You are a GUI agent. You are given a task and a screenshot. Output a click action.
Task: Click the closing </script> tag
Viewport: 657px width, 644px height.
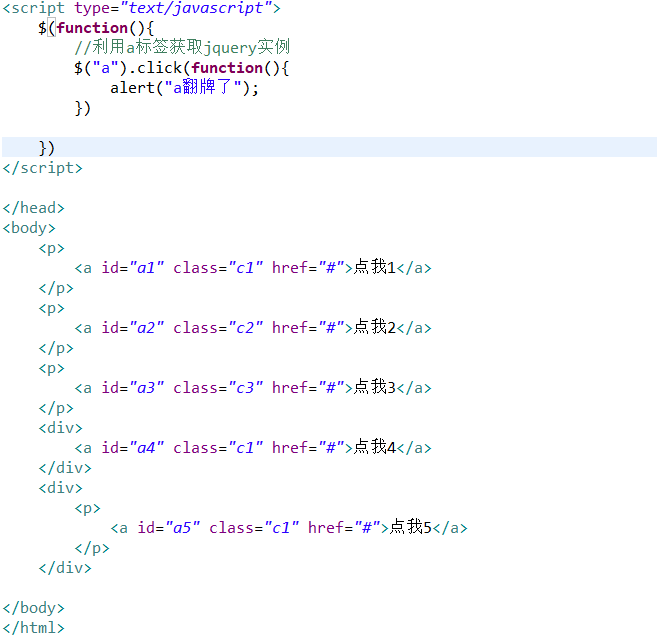[x=43, y=168]
